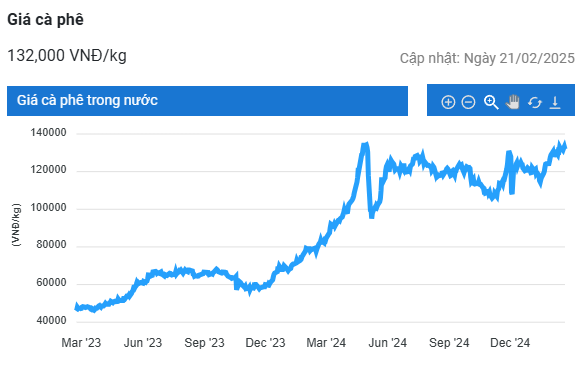Click the zoom out minus icon
584x370 pixels.
tap(468, 102)
